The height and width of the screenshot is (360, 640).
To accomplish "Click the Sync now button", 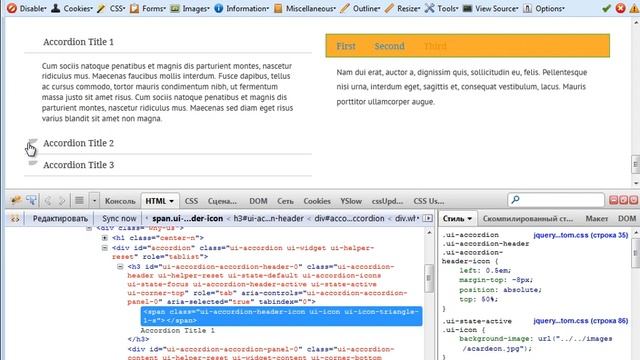I will (x=119, y=219).
